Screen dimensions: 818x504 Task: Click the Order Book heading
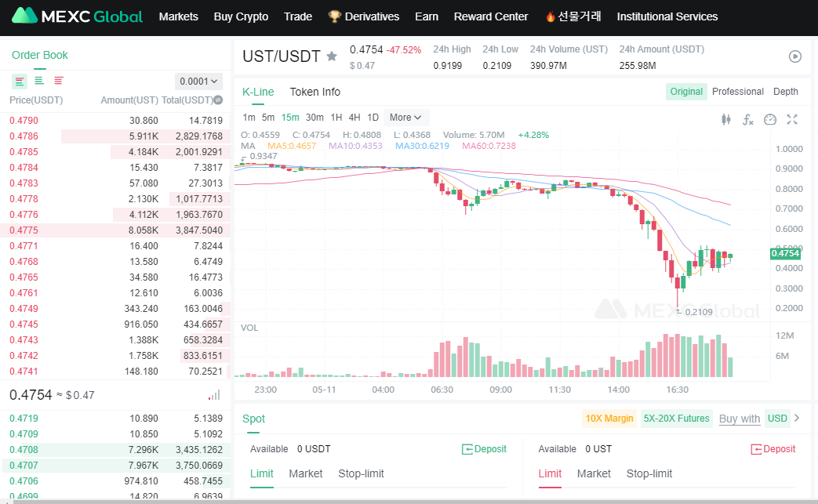[40, 55]
